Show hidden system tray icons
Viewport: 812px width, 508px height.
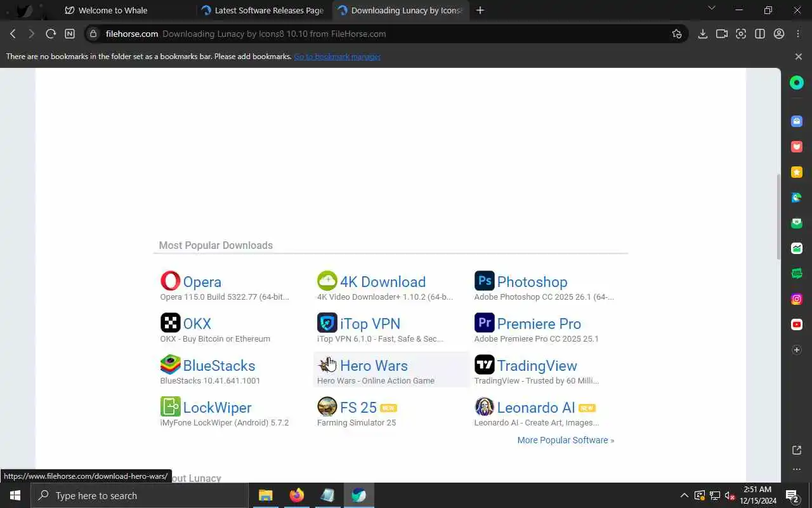[684, 495]
